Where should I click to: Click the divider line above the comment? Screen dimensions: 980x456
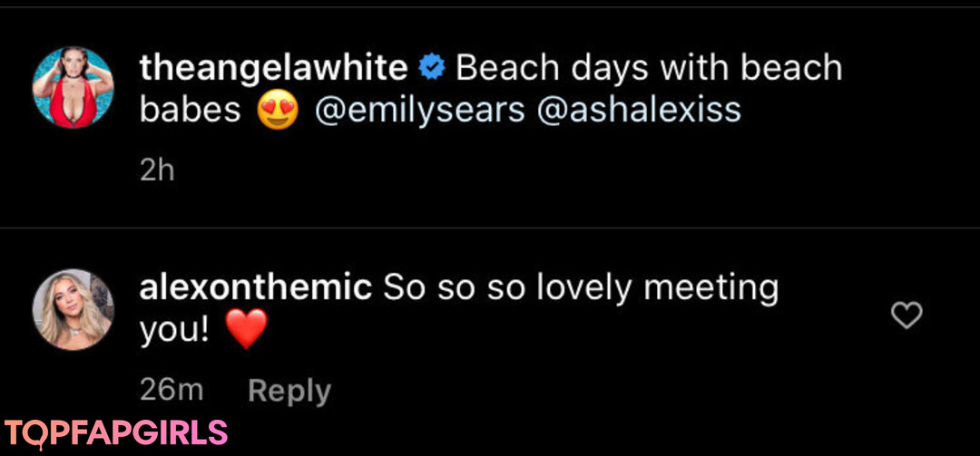(x=490, y=227)
